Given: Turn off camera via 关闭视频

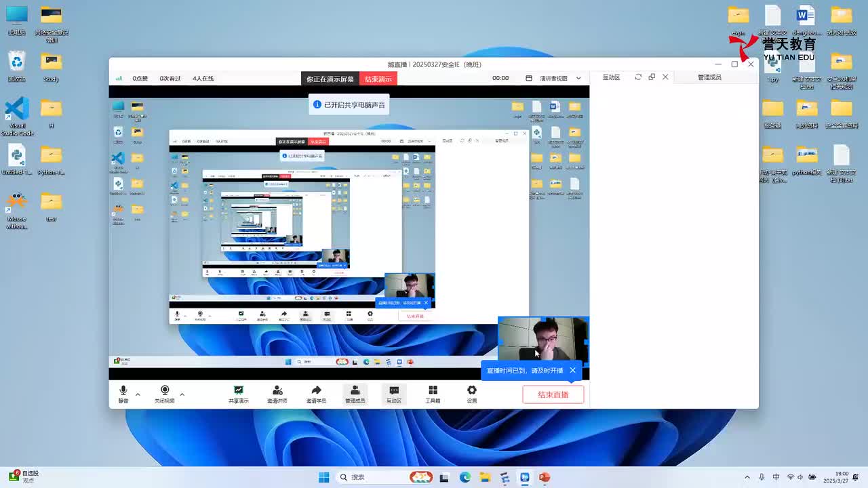Looking at the screenshot, I should click(164, 394).
